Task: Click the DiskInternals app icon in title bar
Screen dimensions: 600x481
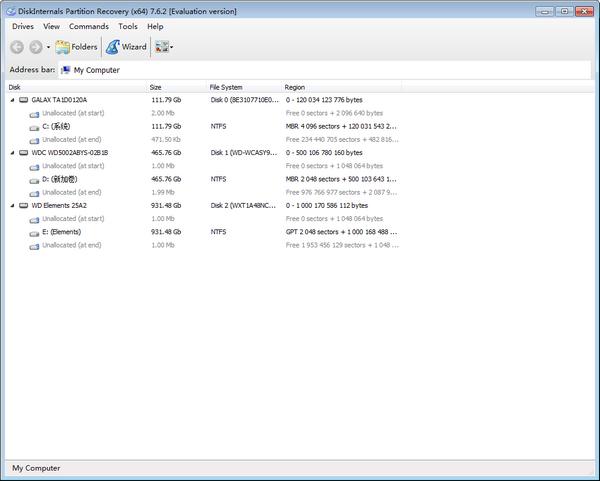Action: coord(11,11)
